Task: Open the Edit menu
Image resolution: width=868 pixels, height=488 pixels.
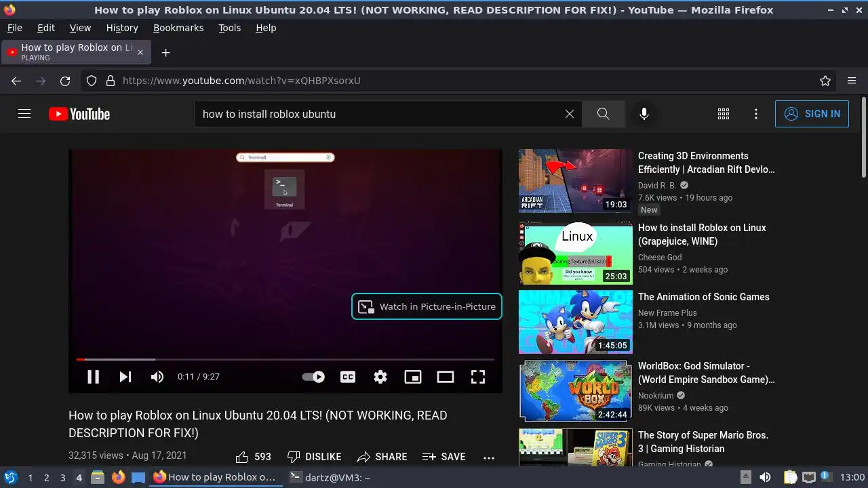Action: pyautogui.click(x=46, y=28)
